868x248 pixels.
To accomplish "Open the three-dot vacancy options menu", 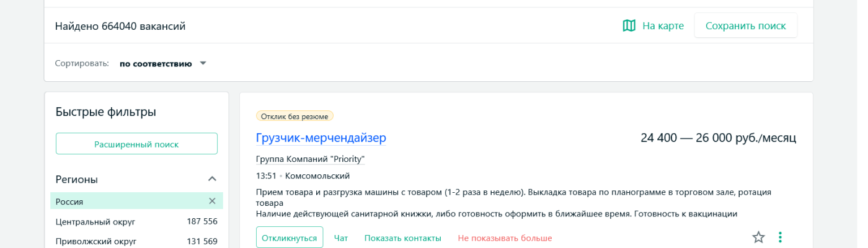I will (x=781, y=237).
